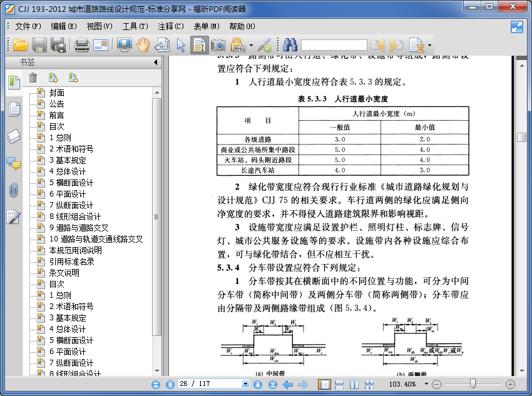Click the zoom slider handle
Image resolution: width=532 pixels, height=396 pixels.
tap(473, 383)
